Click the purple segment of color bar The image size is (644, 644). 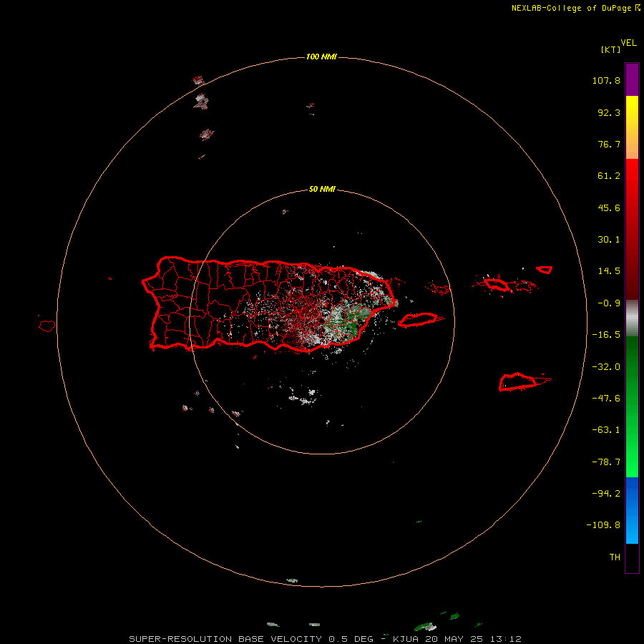click(x=632, y=80)
